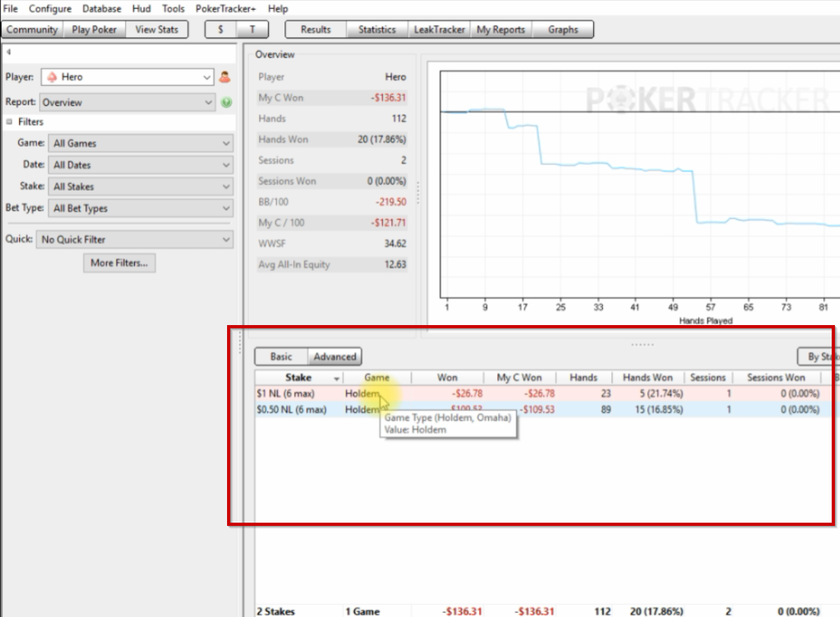Screen dimensions: 840x617
Task: Open the Results tab
Action: pyautogui.click(x=316, y=30)
